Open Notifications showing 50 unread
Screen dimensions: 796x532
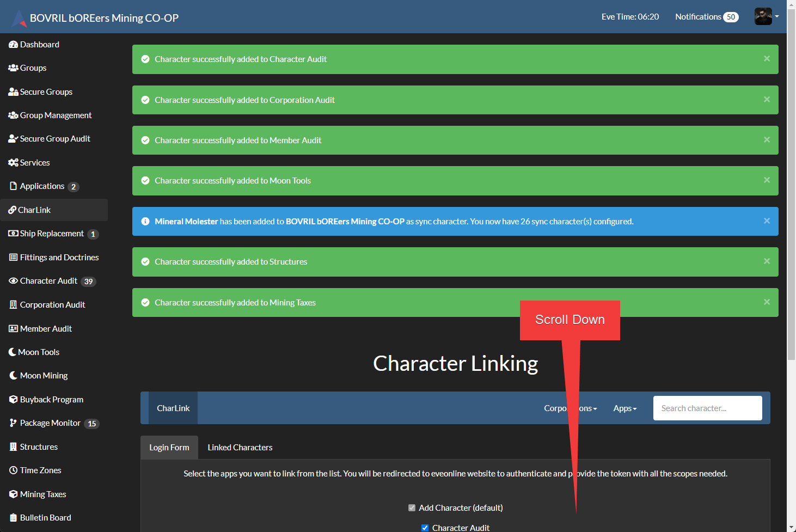pyautogui.click(x=706, y=16)
